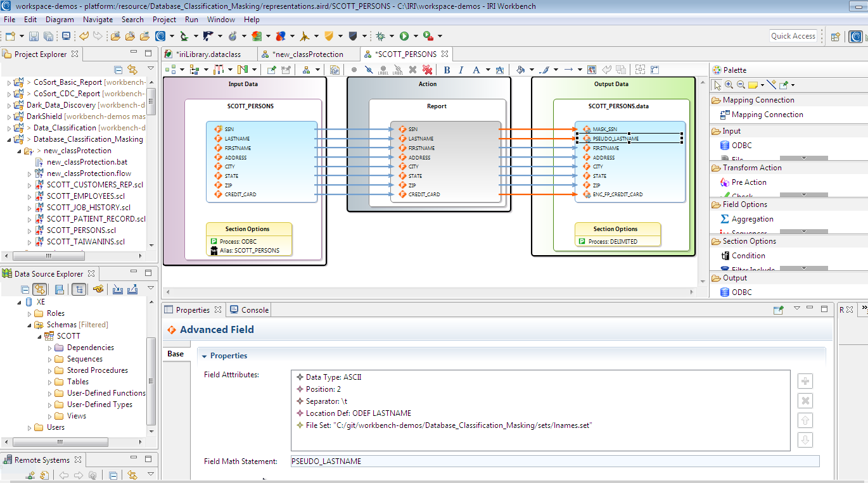Toggle italic font style in diagram toolbar
This screenshot has height=483, width=868.
[x=461, y=70]
